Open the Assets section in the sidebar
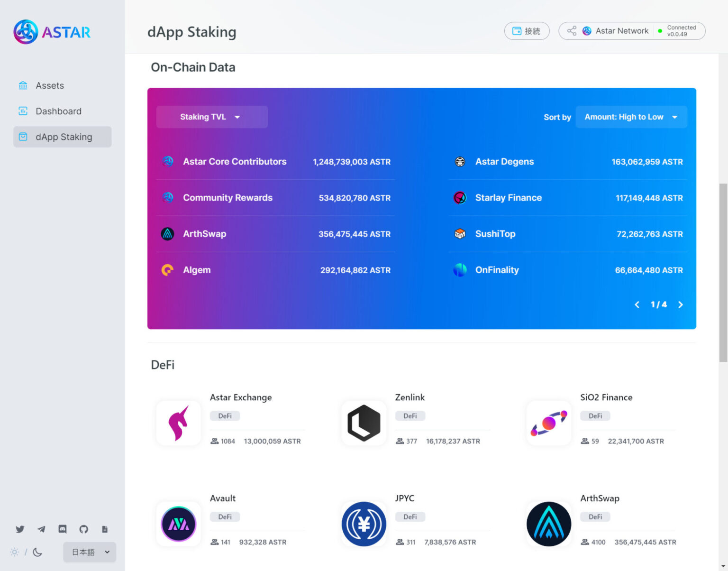The width and height of the screenshot is (728, 571). click(x=50, y=85)
